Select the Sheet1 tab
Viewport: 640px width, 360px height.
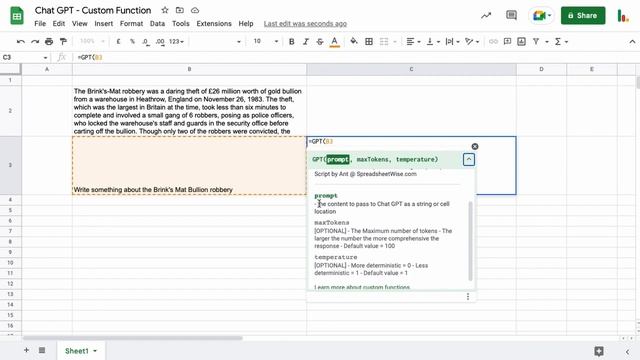tap(81, 351)
